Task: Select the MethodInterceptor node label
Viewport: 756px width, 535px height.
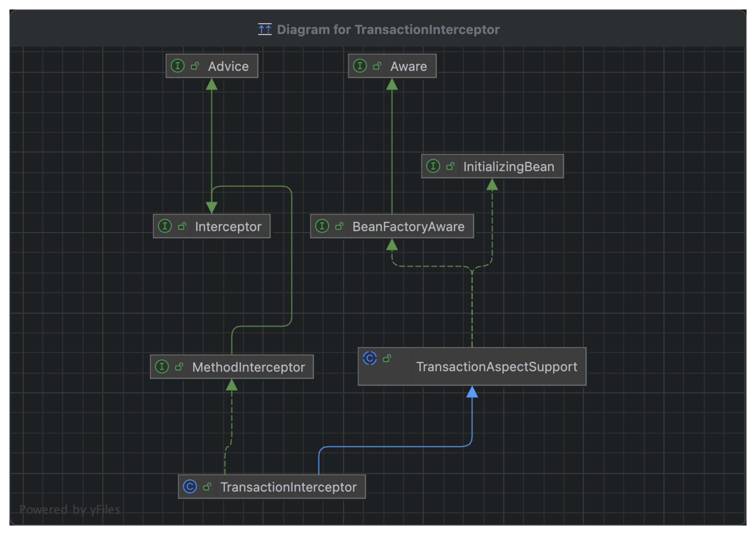Action: (249, 367)
